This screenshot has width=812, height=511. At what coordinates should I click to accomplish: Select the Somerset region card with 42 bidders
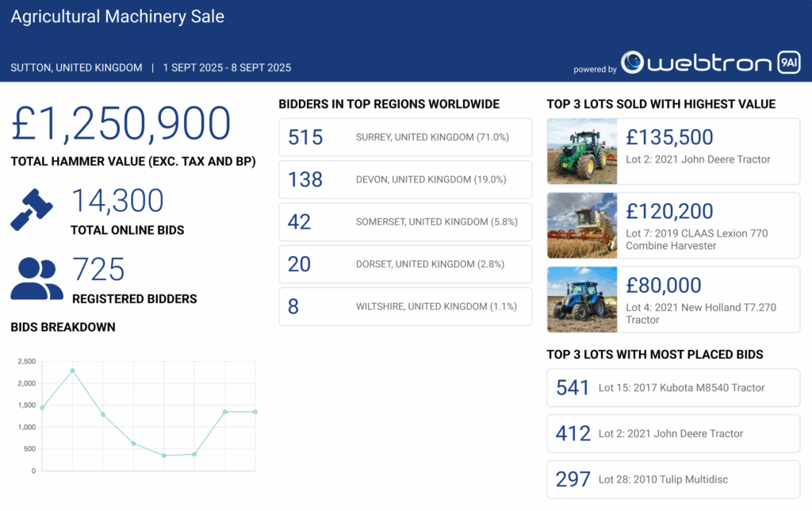[x=405, y=221]
